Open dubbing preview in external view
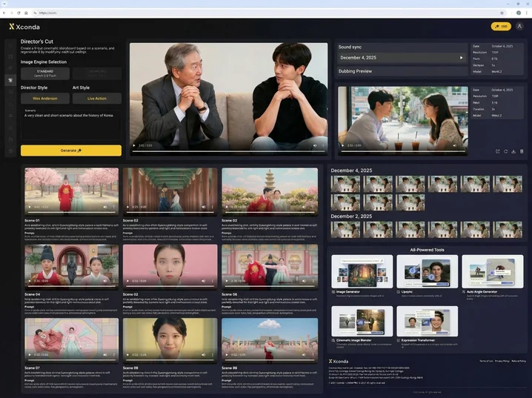532x398 pixels. point(497,151)
